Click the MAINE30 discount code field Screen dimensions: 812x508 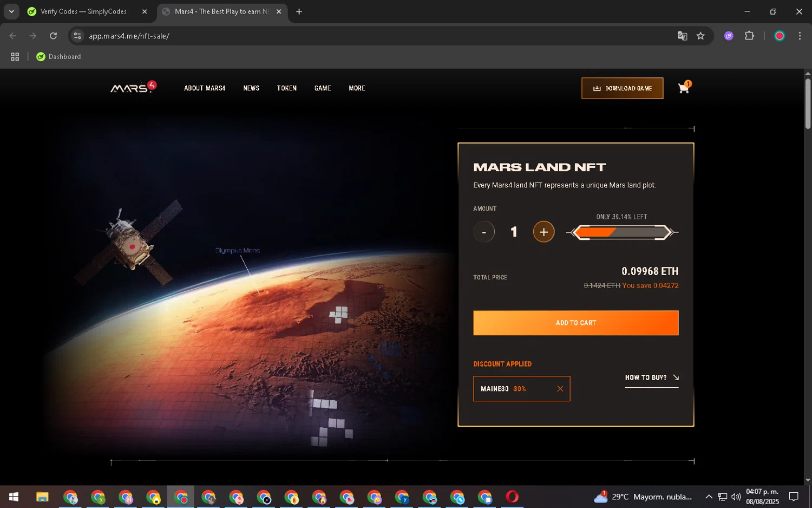point(521,389)
